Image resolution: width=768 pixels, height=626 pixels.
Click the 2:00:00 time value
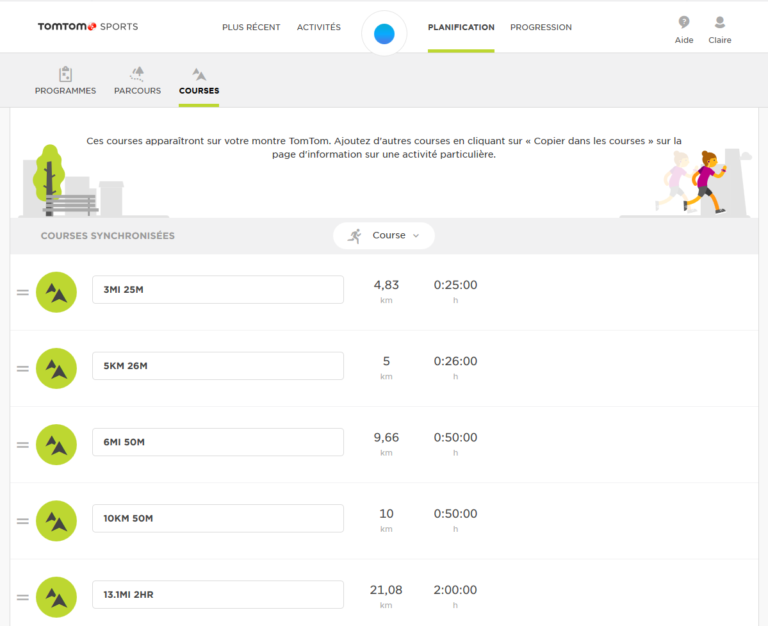click(x=456, y=590)
